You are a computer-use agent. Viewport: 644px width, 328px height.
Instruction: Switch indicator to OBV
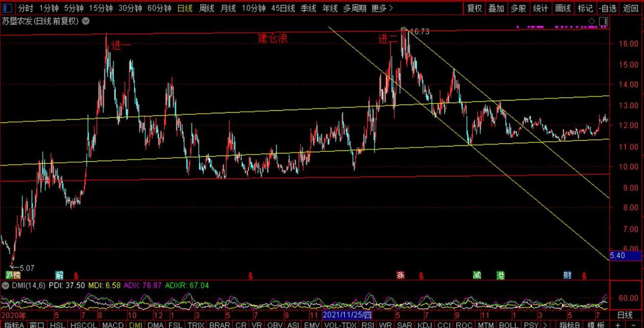(275, 325)
